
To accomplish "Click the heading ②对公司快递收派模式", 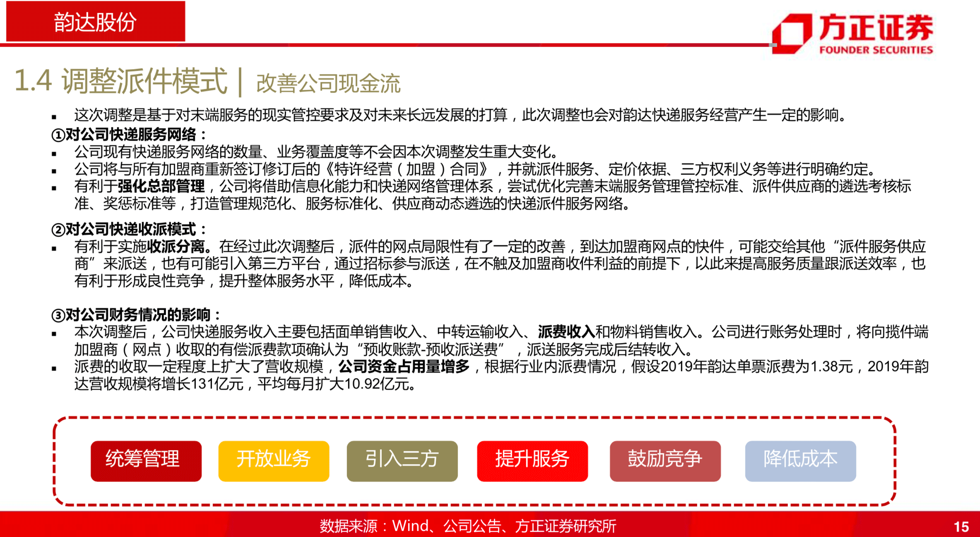I will [128, 229].
